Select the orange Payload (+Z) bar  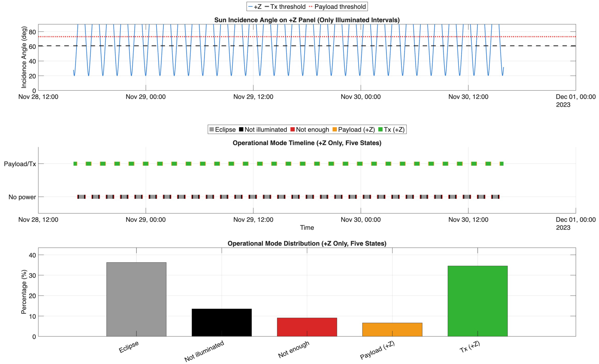(x=392, y=330)
